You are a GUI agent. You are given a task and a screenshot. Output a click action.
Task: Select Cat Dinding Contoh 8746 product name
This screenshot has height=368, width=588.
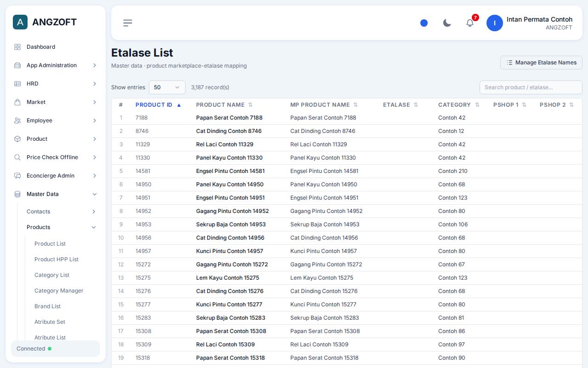click(229, 131)
